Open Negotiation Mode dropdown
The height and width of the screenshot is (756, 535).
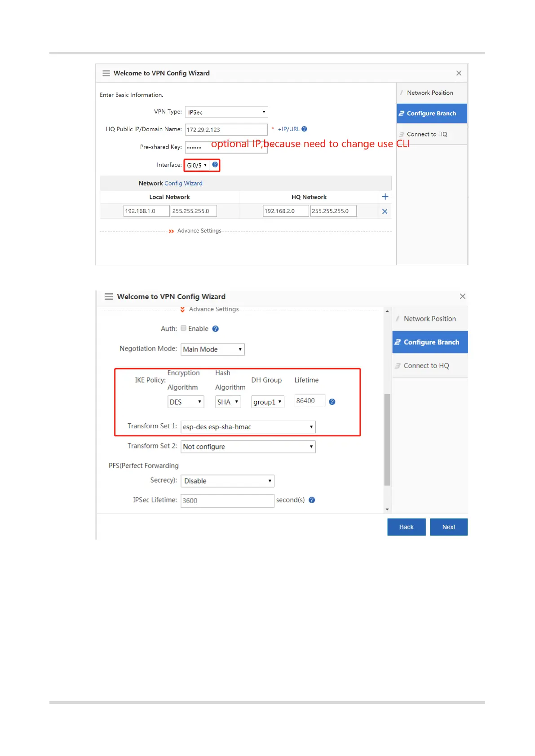click(212, 349)
